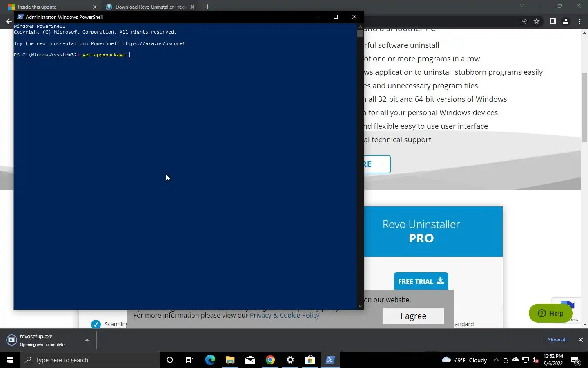The width and height of the screenshot is (588, 368).
Task: Open the Start menu
Action: [x=10, y=360]
